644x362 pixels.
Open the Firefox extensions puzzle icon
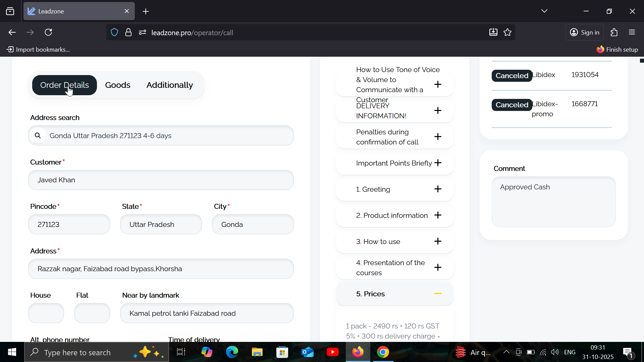click(614, 33)
